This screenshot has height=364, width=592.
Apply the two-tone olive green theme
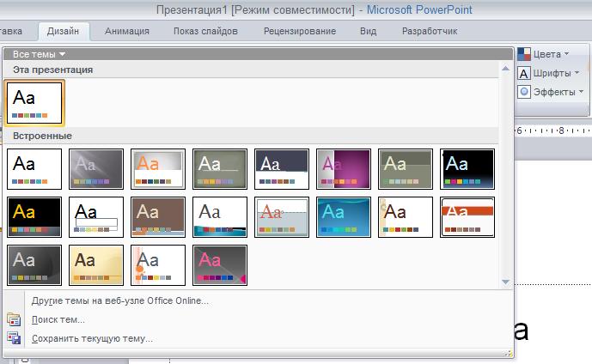click(x=406, y=168)
